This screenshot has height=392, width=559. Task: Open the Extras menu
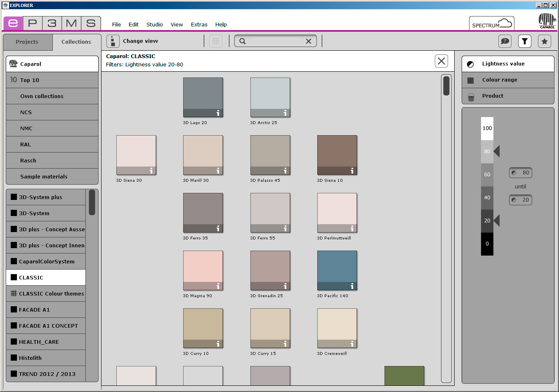[199, 24]
